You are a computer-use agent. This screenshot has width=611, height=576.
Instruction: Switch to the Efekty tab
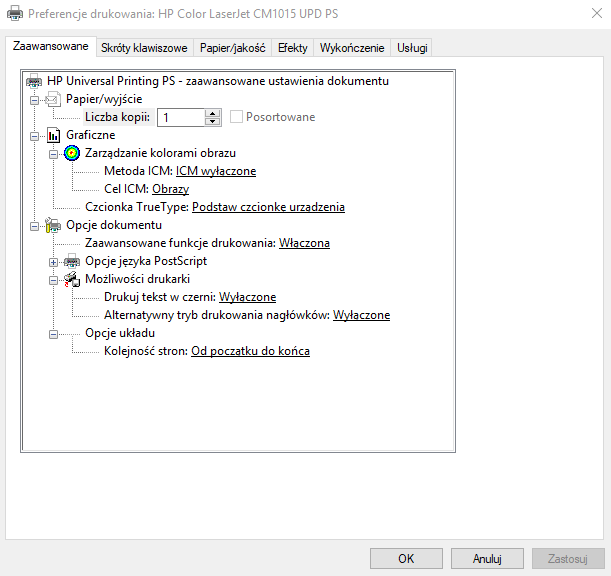coord(293,48)
